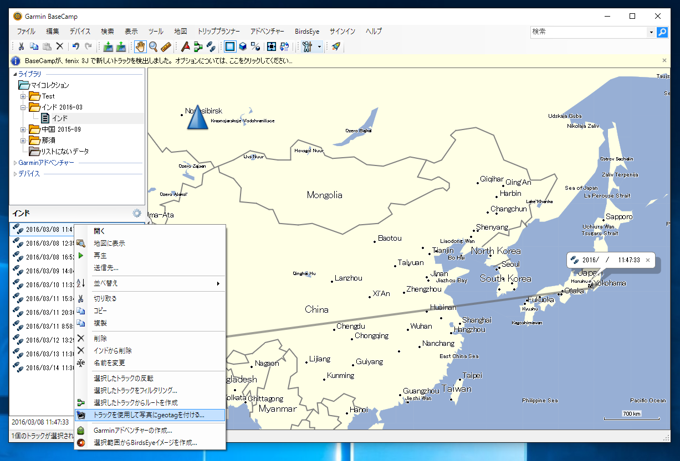Click the Paste icon in the toolbar
This screenshot has height=461, width=680.
47,46
